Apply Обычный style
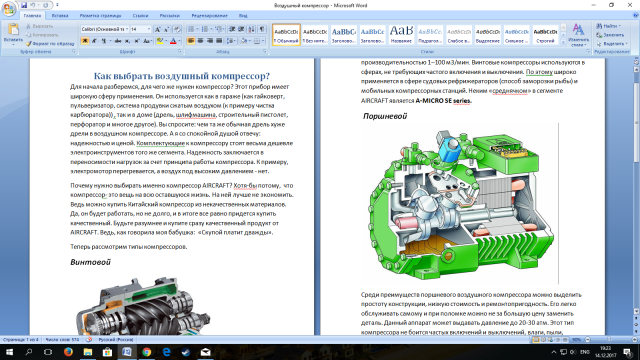Image resolution: width=640 pixels, height=360 pixels. pos(286,34)
